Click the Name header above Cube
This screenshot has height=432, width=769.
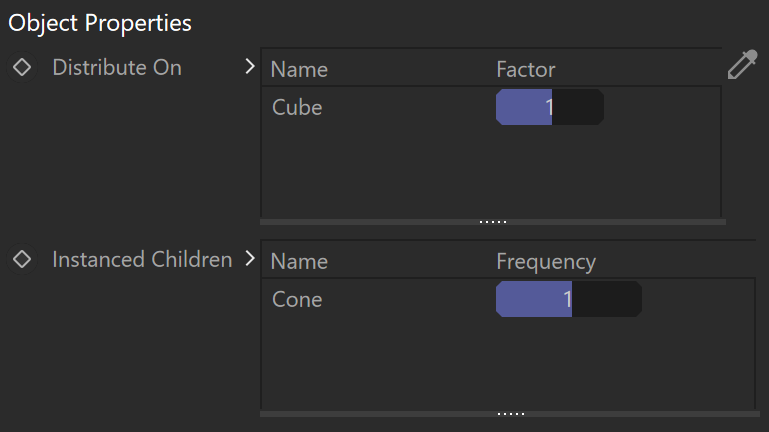pos(299,69)
